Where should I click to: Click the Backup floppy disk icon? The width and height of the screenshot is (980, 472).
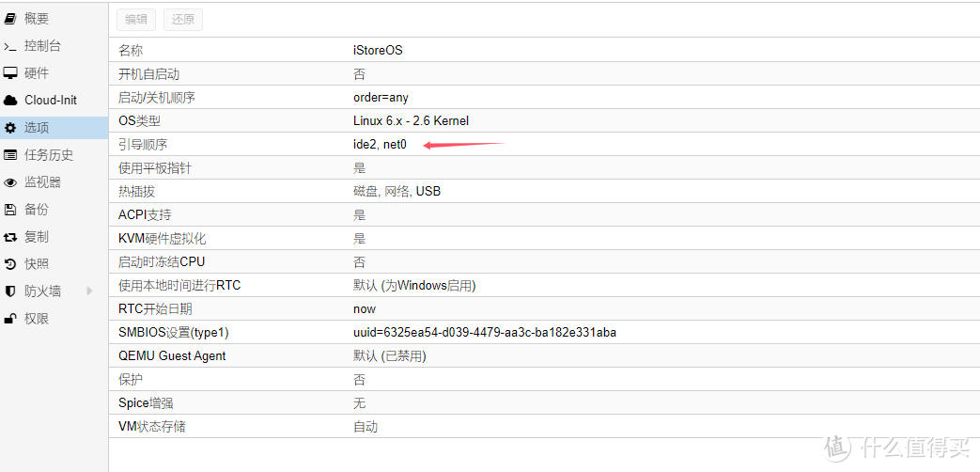pyautogui.click(x=10, y=210)
